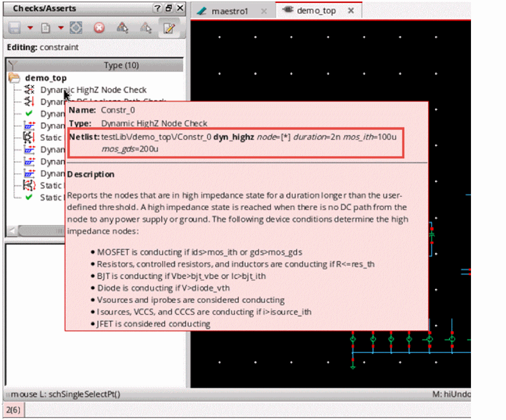Close the demo_top tab
The image size is (506, 420).
[351, 10]
